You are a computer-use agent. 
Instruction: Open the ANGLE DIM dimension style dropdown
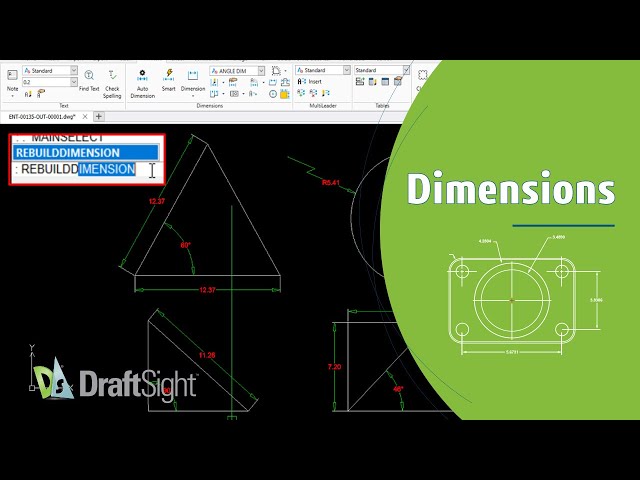261,71
